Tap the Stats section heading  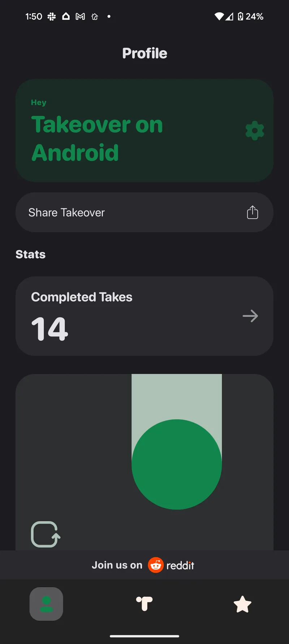tap(31, 254)
